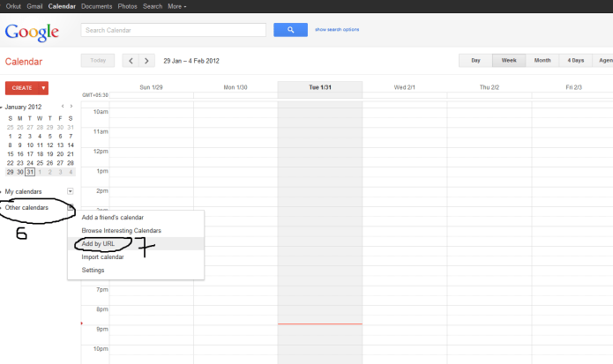This screenshot has width=613, height=364.
Task: Expand the More menu in top bar
Action: 176,6
